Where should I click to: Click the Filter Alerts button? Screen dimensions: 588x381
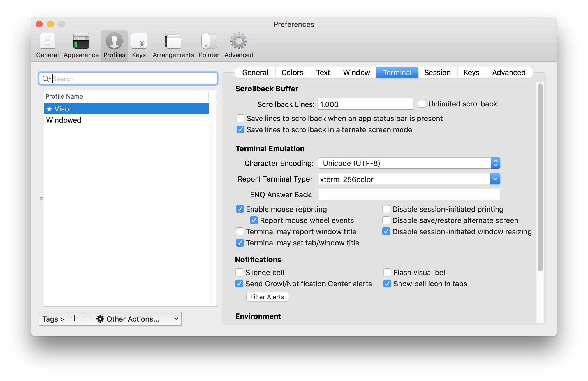(x=267, y=296)
